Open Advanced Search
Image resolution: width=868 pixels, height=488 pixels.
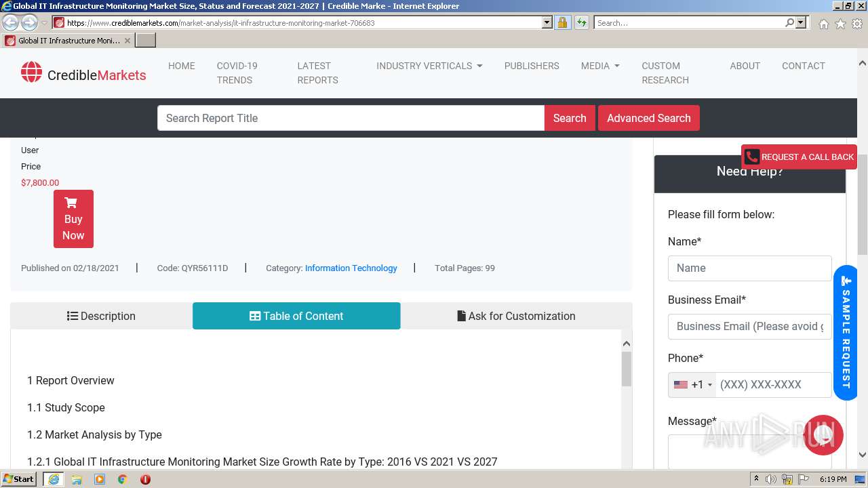coord(649,118)
